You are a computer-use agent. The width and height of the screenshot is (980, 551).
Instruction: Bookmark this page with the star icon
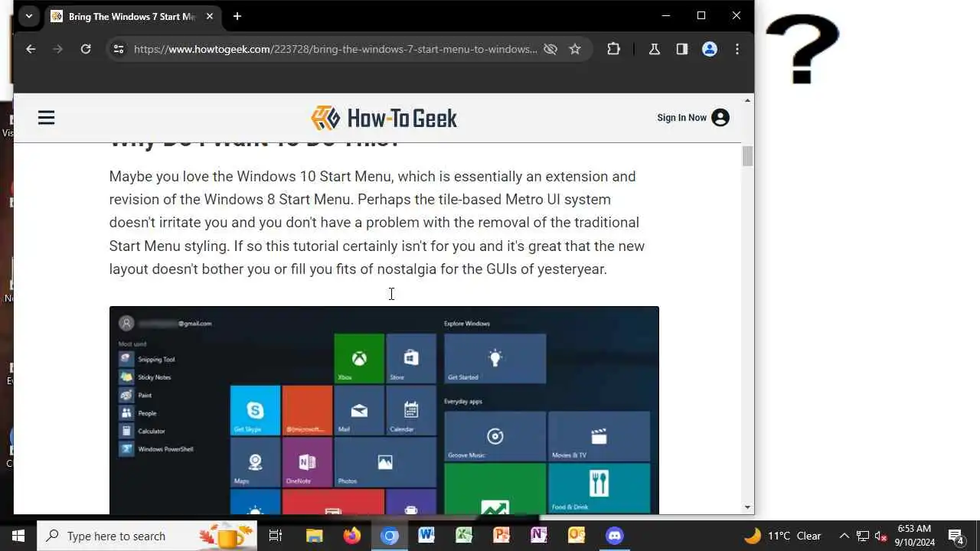tap(575, 49)
